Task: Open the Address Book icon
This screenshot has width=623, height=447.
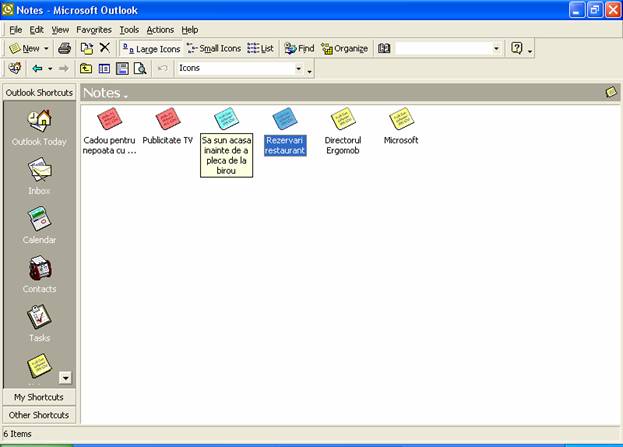Action: point(384,48)
